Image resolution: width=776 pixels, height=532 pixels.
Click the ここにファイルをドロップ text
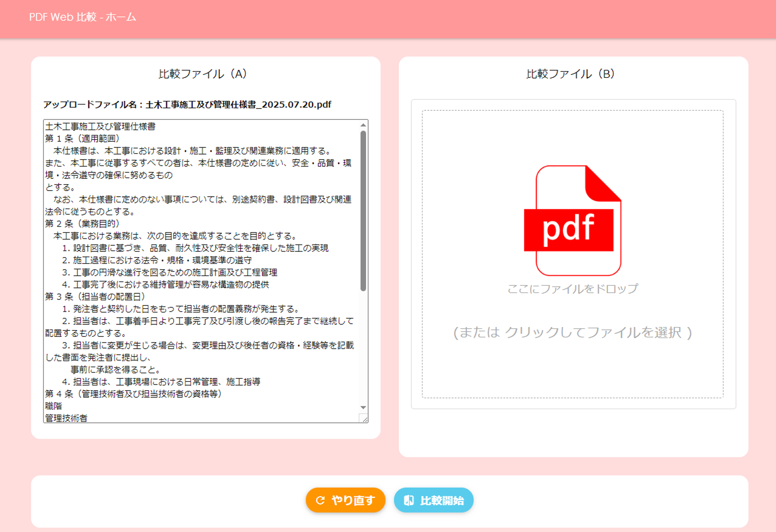pyautogui.click(x=573, y=289)
